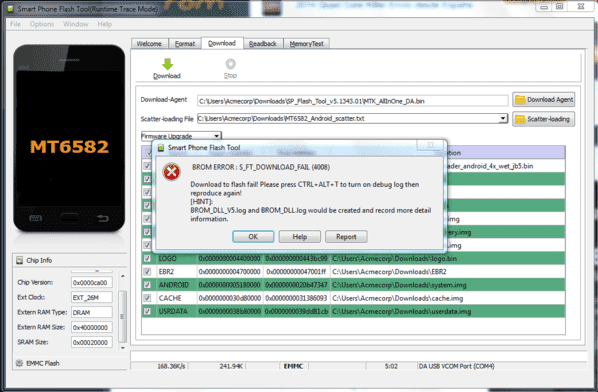Switch to the Readback tab
Image resolution: width=598 pixels, height=392 pixels.
point(263,43)
